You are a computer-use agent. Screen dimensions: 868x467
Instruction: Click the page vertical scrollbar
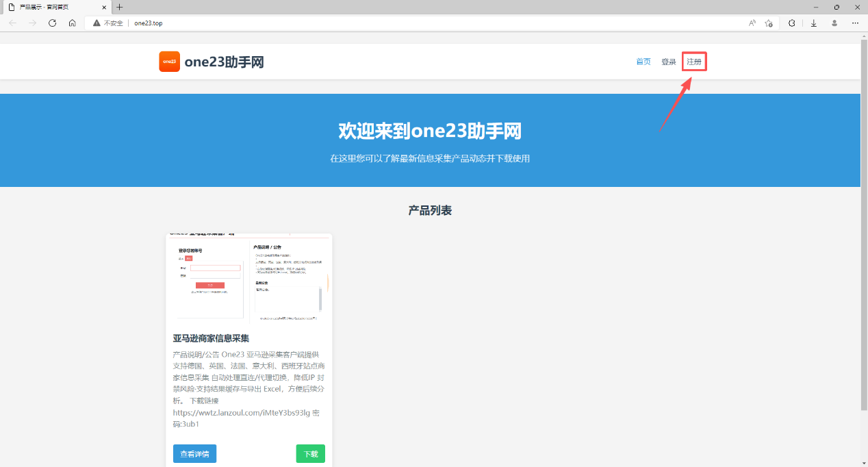pos(864,226)
